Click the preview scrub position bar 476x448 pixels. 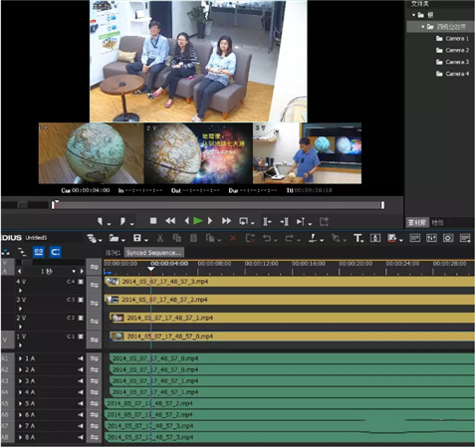(218, 205)
